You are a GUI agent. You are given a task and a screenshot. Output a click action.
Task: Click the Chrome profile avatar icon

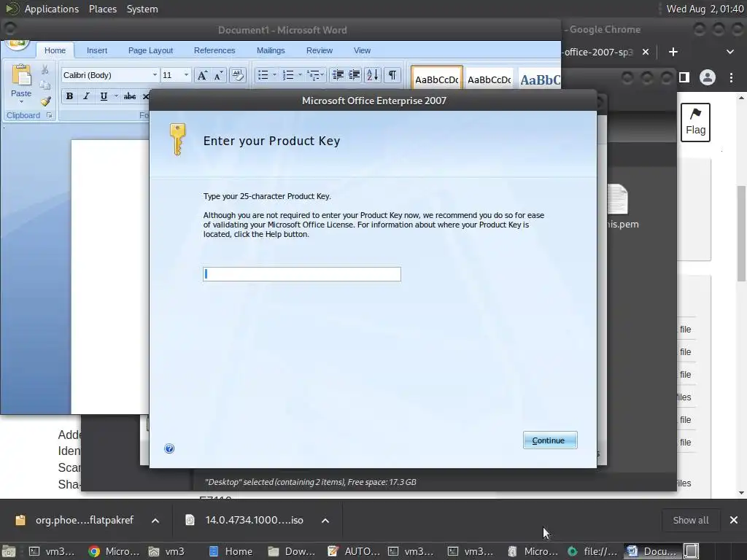pyautogui.click(x=708, y=77)
